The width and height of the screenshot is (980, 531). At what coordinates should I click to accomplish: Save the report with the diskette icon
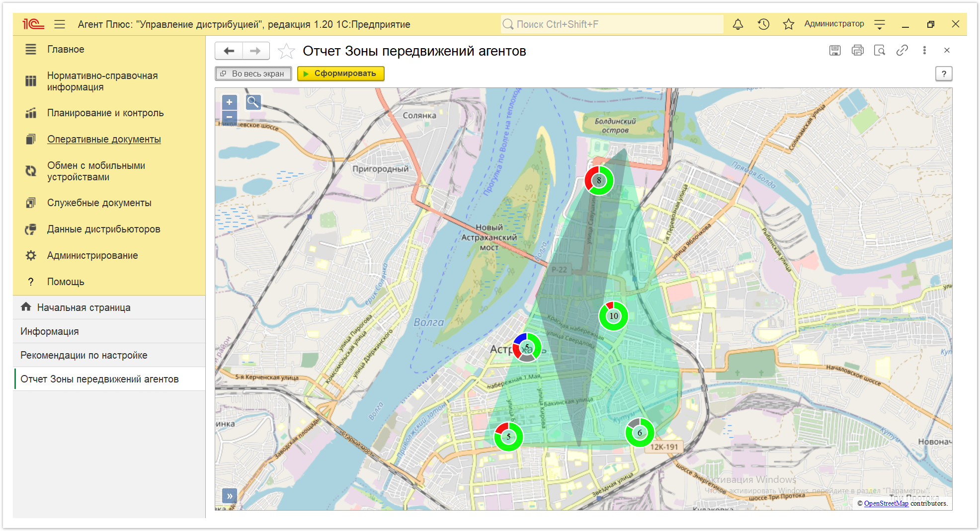pyautogui.click(x=835, y=50)
